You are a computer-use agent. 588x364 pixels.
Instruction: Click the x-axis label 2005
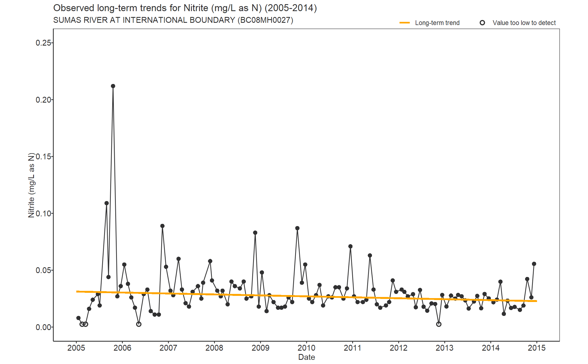pyautogui.click(x=76, y=348)
